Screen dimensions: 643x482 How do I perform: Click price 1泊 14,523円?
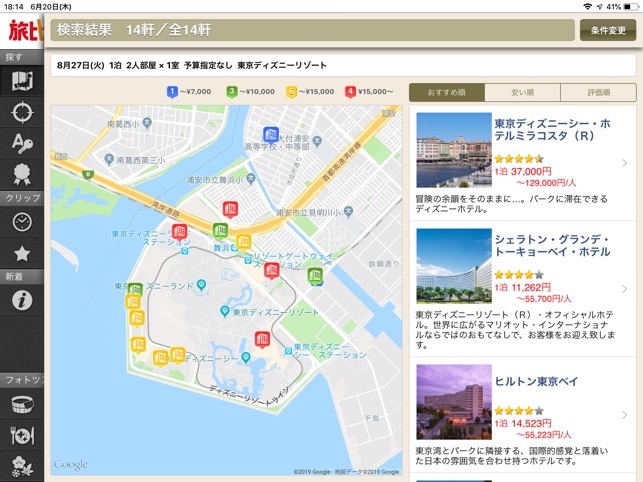click(523, 423)
